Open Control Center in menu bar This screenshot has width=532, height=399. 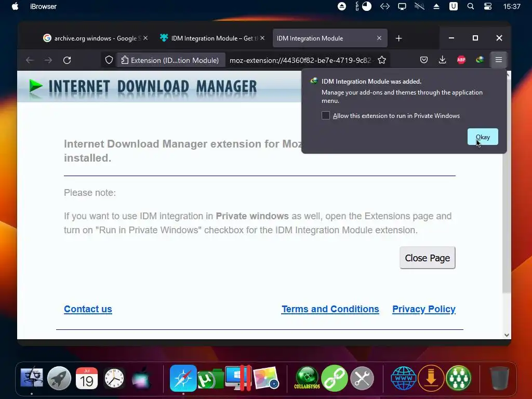[487, 6]
